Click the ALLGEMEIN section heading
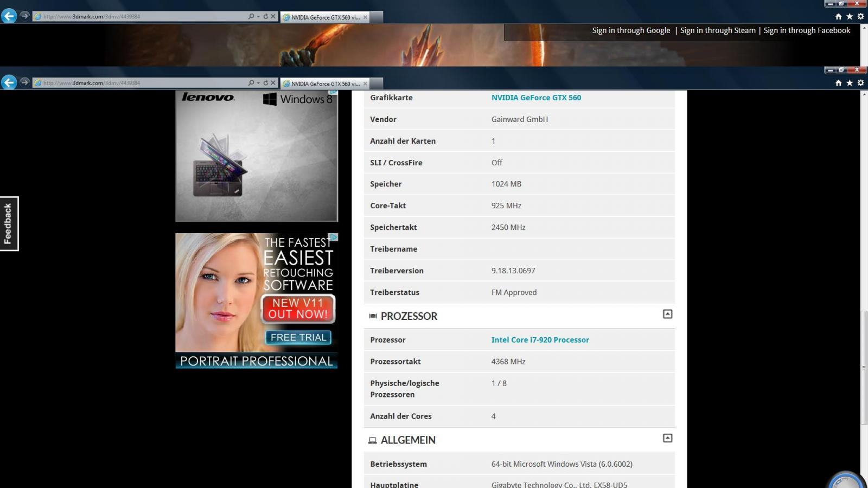 point(408,440)
